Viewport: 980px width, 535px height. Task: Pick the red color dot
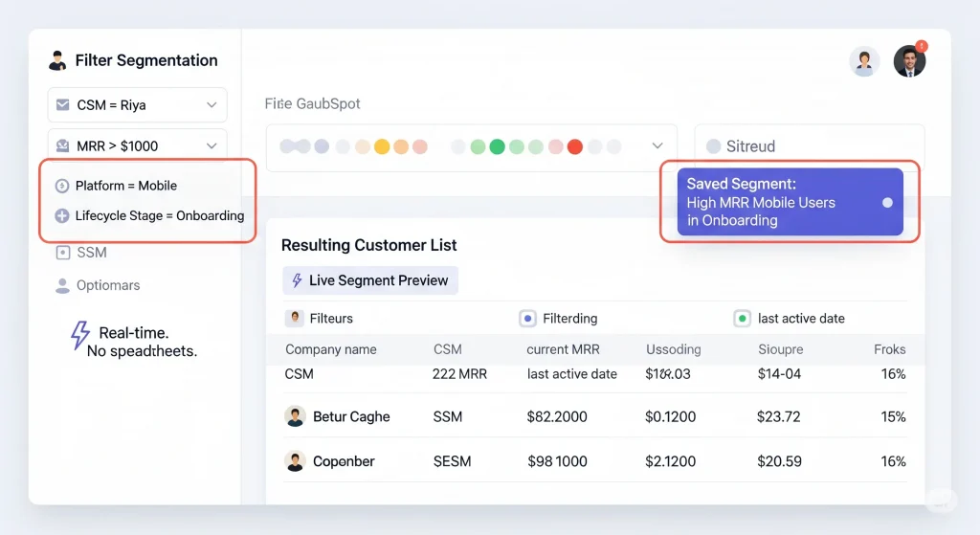pyautogui.click(x=574, y=146)
